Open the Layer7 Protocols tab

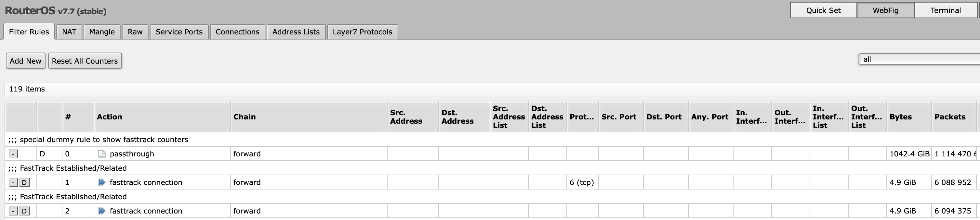362,32
